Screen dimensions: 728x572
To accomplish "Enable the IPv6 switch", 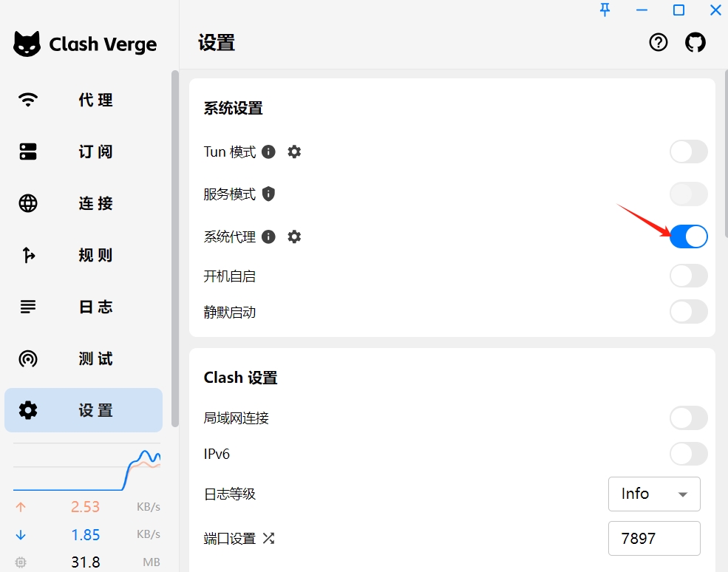I will [689, 454].
